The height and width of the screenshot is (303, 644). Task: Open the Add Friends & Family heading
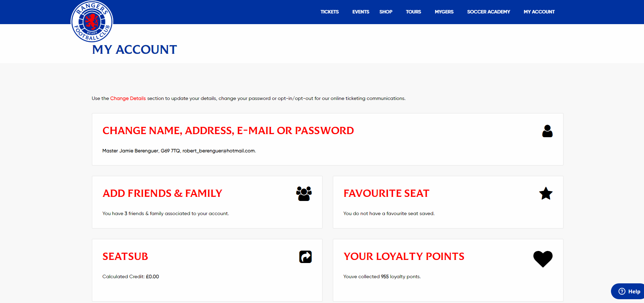pyautogui.click(x=162, y=193)
